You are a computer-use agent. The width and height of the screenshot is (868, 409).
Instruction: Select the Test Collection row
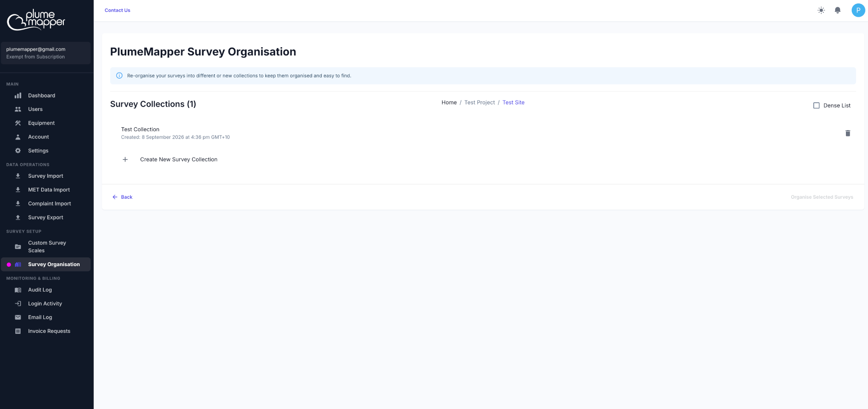483,133
